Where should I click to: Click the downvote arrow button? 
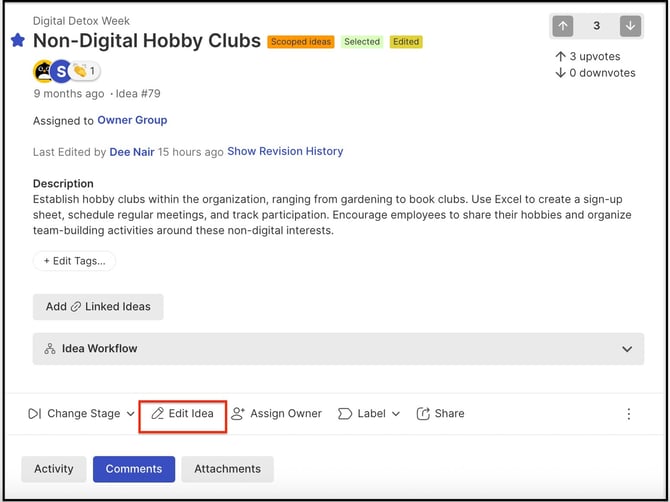coord(628,26)
